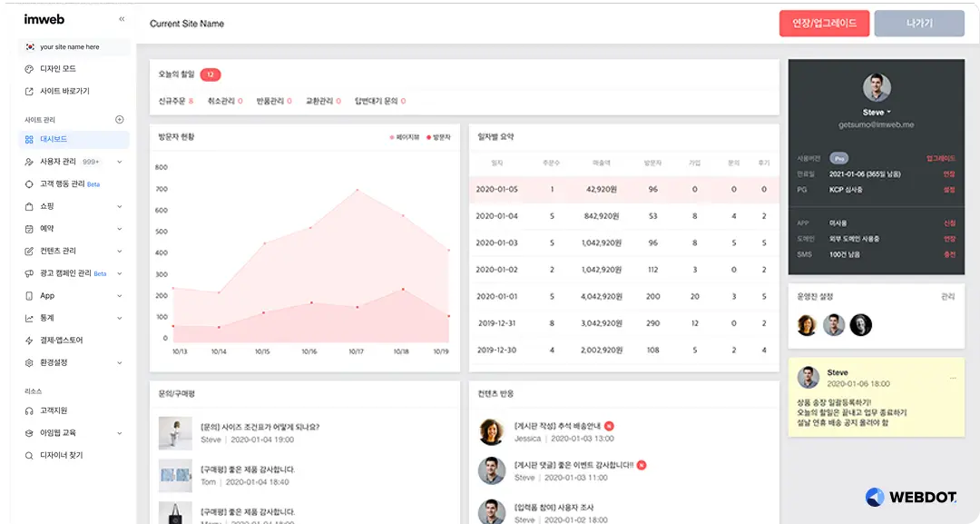Click the 결제·앱스토어 lightning icon

tap(29, 341)
